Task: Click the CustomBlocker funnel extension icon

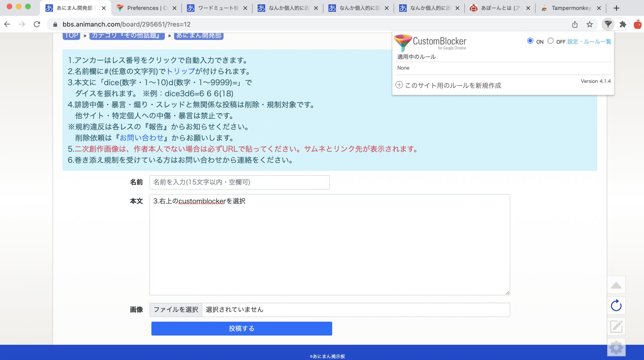Action: (x=608, y=24)
